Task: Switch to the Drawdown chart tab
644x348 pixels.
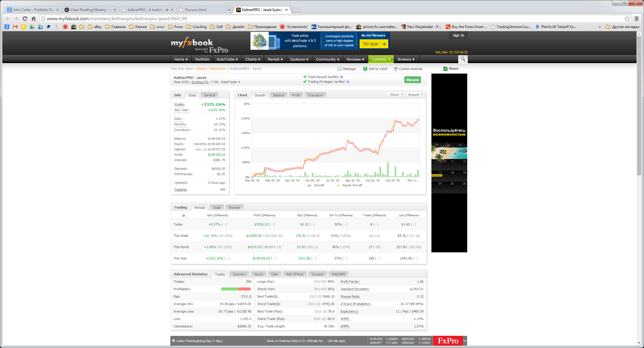Action: click(315, 95)
